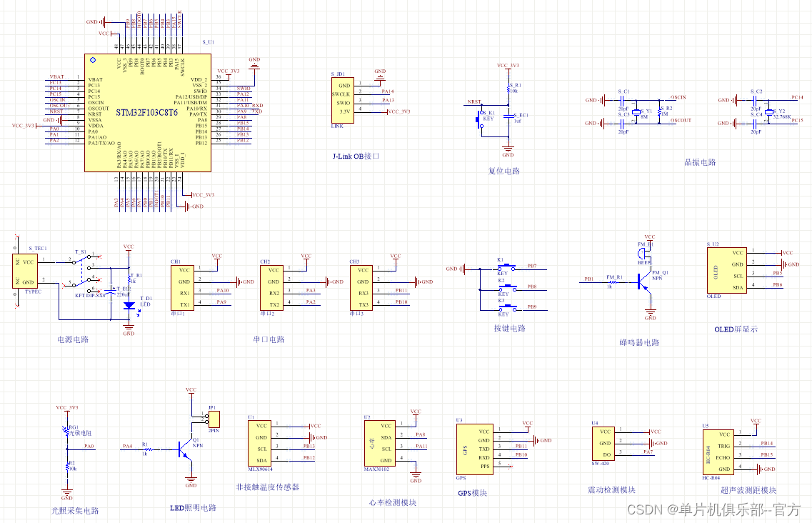Select the S_U2 OLED display block
This screenshot has width=812, height=523.
[x=726, y=271]
